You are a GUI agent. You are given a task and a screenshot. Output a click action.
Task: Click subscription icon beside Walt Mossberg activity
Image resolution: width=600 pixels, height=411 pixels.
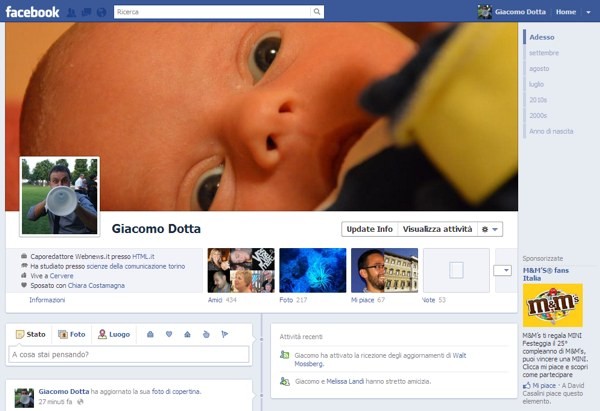tap(284, 355)
